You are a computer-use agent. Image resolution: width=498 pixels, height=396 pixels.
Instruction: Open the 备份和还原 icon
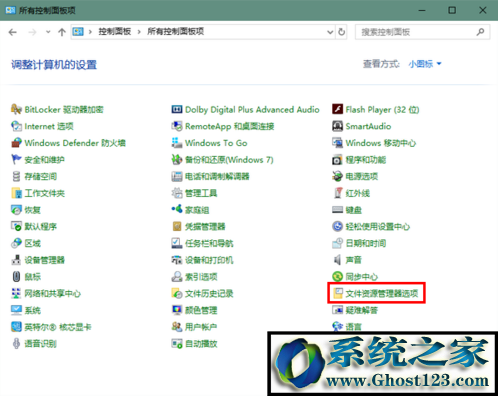(x=177, y=159)
